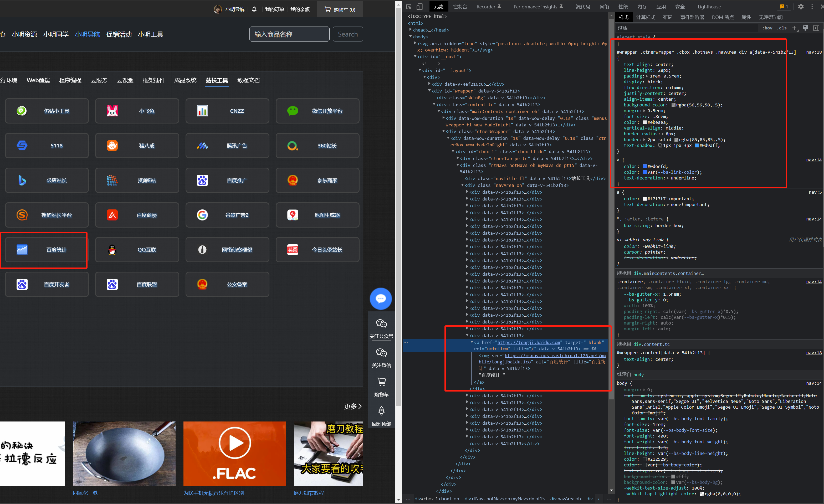Screen dimensions: 824x504
Task: Open the CNZZ chart icon card
Action: point(227,111)
